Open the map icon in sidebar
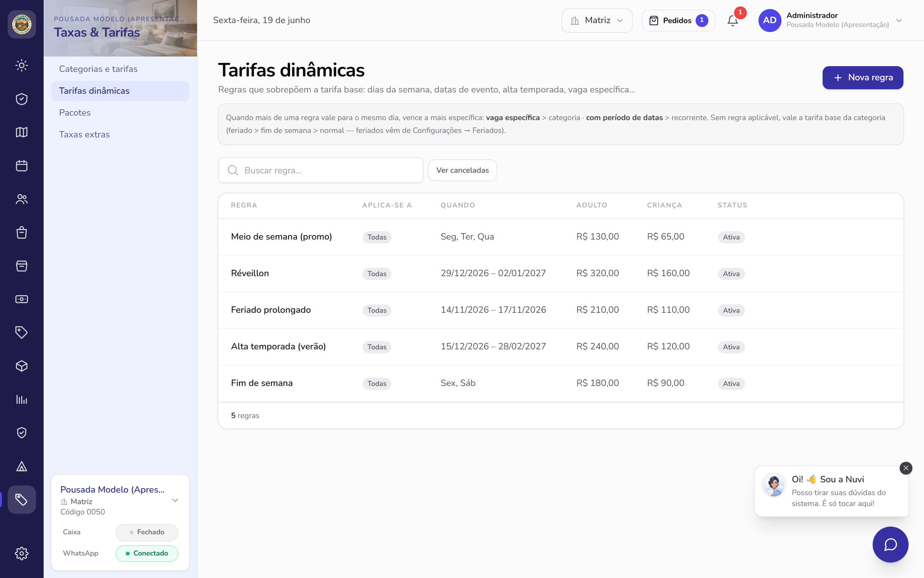This screenshot has height=578, width=924. coord(22,132)
